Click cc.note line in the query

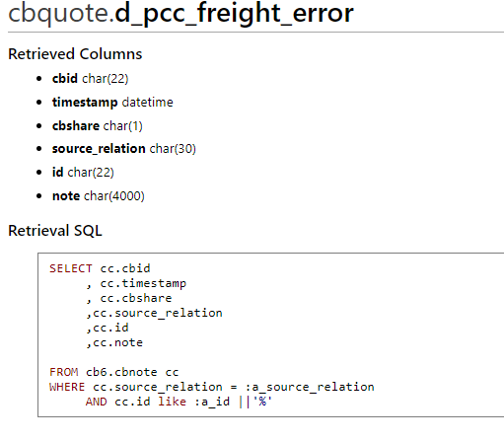pos(114,342)
